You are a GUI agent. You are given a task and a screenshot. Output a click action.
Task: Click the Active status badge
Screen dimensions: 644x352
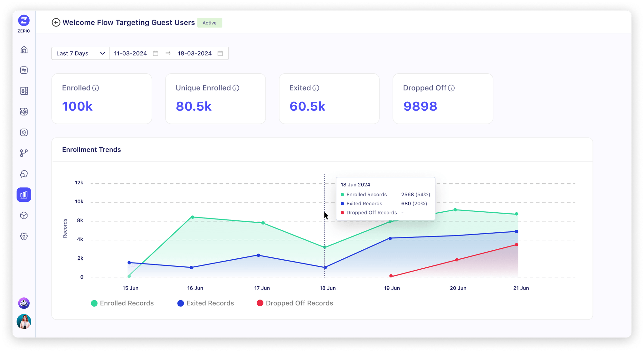click(210, 23)
